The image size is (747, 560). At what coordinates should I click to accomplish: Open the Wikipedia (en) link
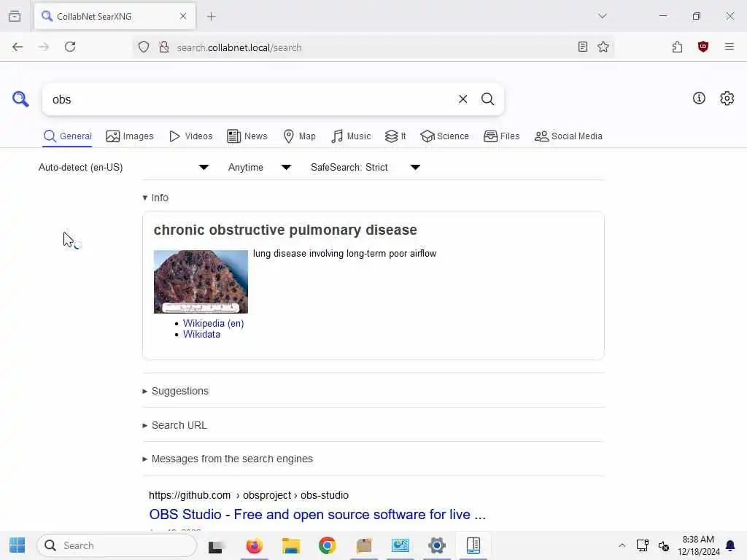point(214,323)
